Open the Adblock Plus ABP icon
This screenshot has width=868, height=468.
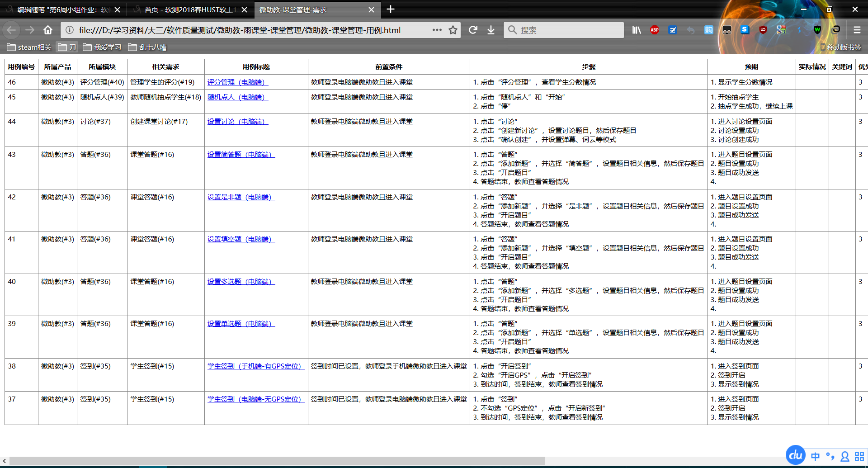pyautogui.click(x=654, y=30)
